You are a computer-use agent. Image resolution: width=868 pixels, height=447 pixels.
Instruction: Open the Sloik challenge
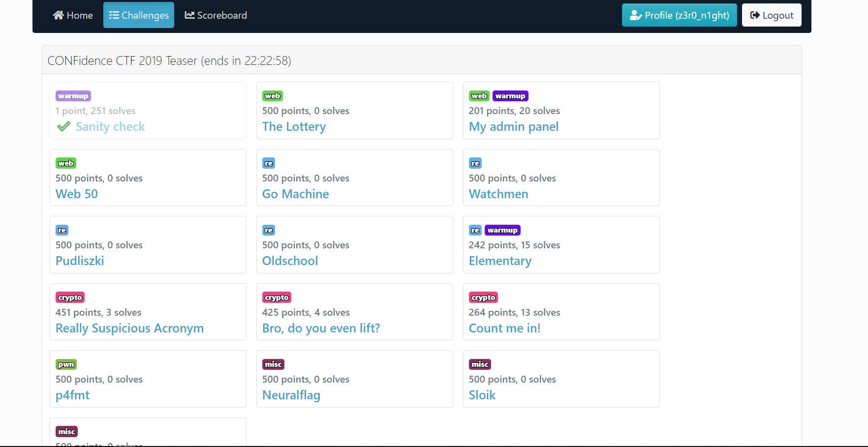coord(482,395)
